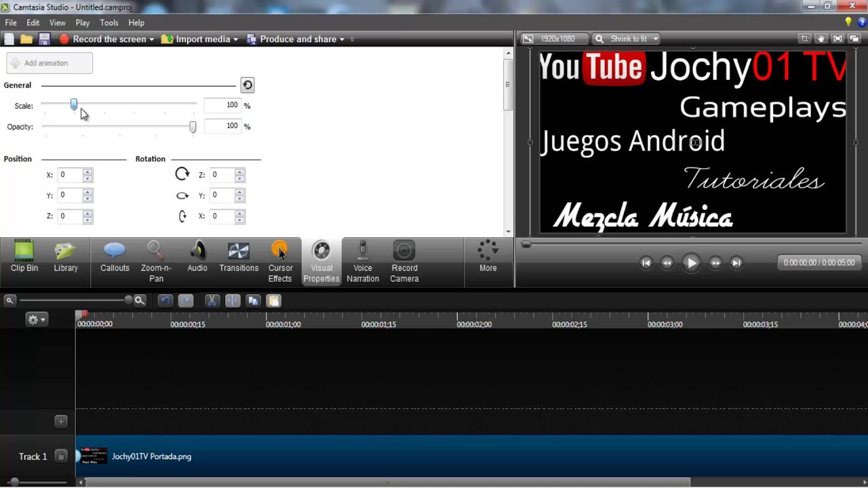The image size is (868, 488).
Task: Step backward in preview playback
Action: (x=667, y=263)
